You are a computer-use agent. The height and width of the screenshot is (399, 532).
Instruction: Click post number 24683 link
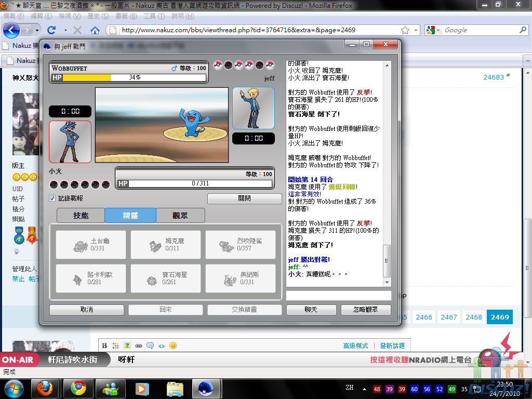pos(494,77)
